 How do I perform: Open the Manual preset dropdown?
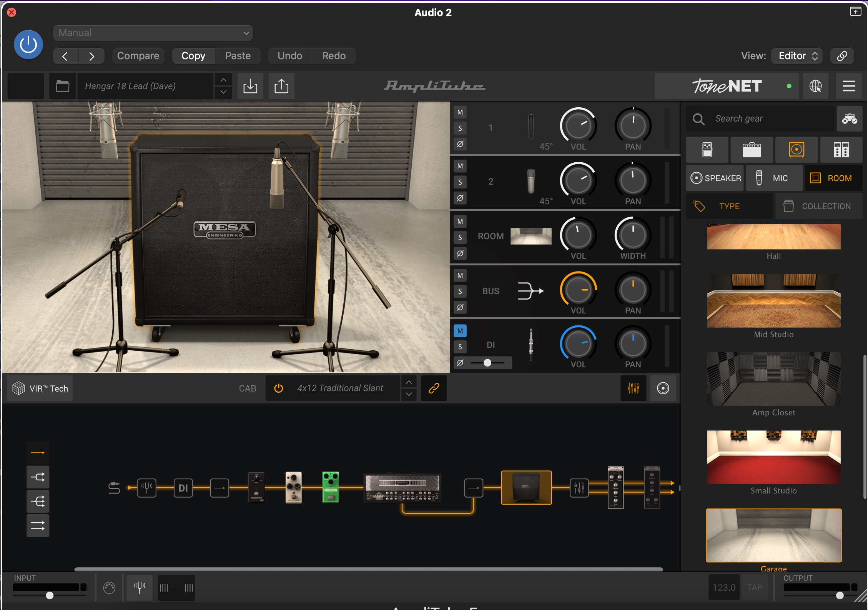click(x=153, y=33)
